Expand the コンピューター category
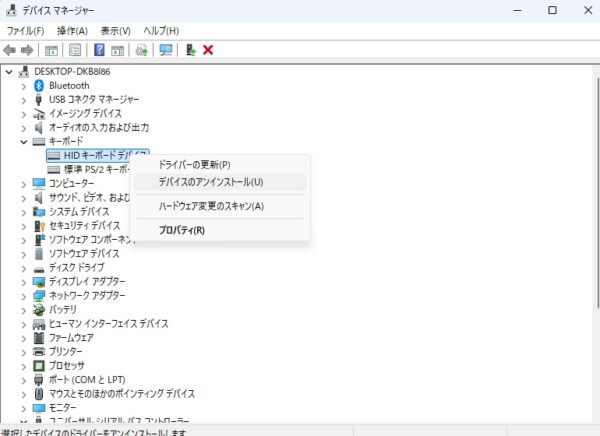The height and width of the screenshot is (436, 600). (x=24, y=185)
